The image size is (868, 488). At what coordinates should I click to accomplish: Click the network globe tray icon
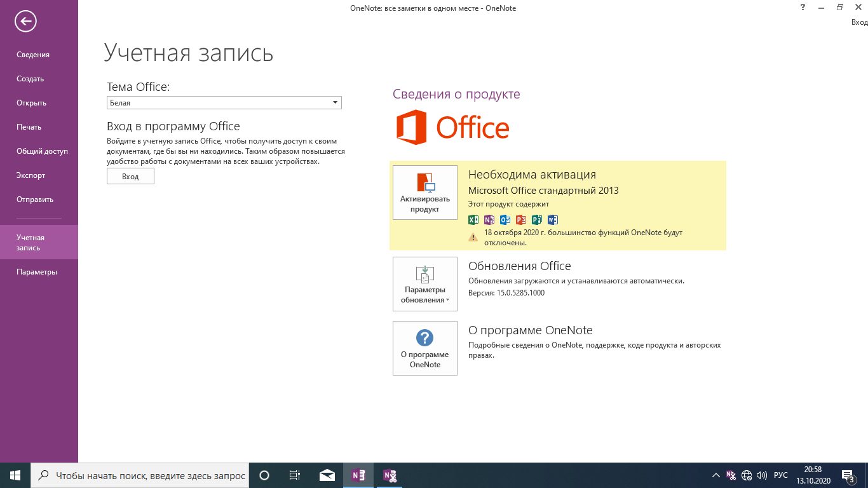coord(747,475)
